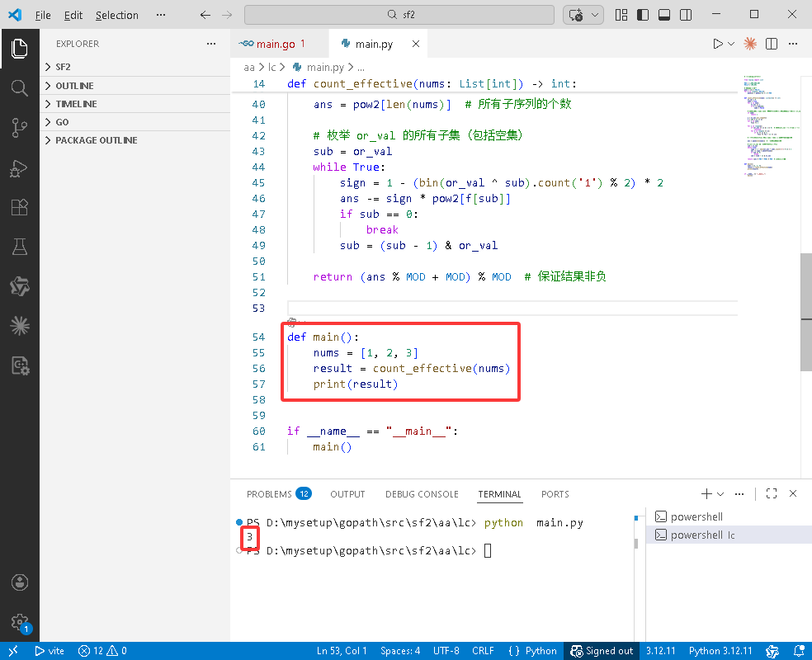The height and width of the screenshot is (660, 812).
Task: Open the Copilot chat dropdown chevron
Action: point(594,15)
